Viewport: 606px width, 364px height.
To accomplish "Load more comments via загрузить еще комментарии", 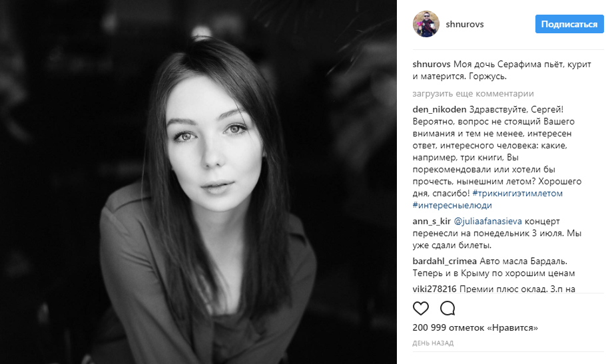I will pos(473,93).
